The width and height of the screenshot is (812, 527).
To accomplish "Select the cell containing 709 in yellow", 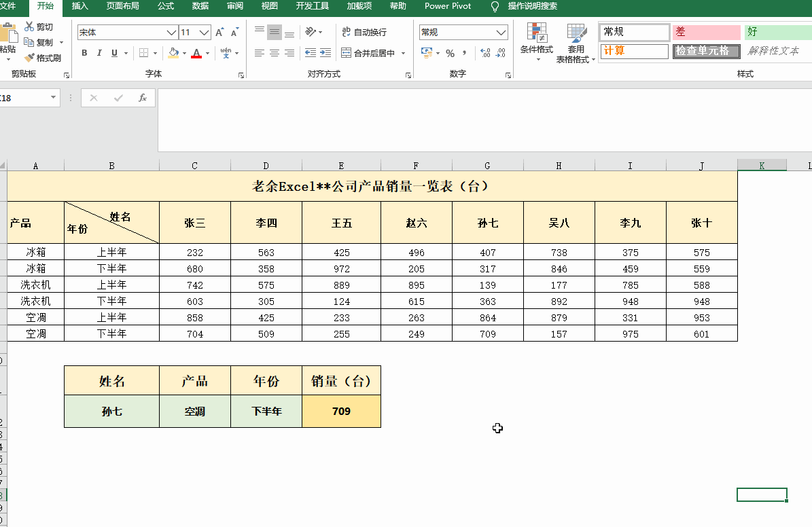I will [x=341, y=412].
